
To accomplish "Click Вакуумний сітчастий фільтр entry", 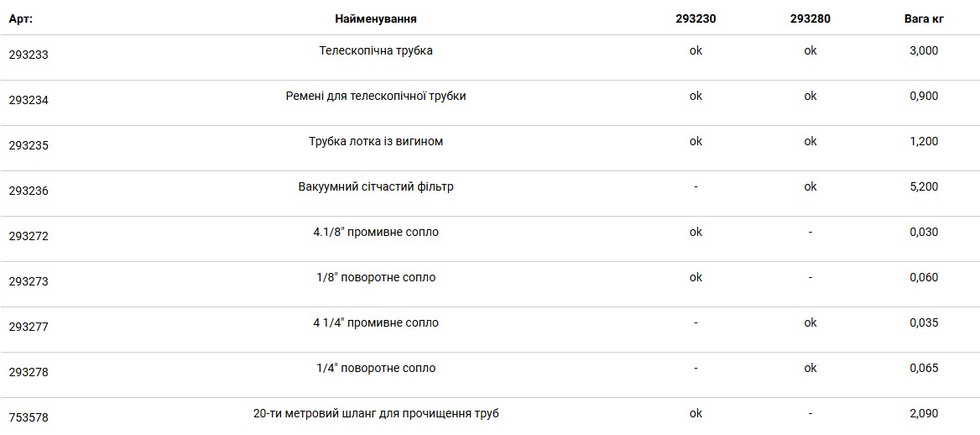I will pyautogui.click(x=376, y=187).
